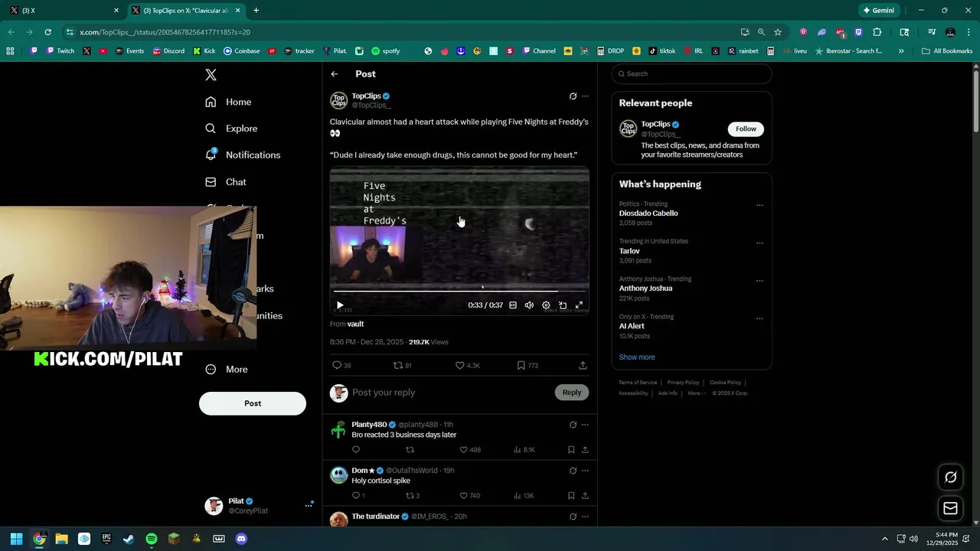This screenshot has height=551, width=980.
Task: Click the 'Post your reply' field
Action: point(450,393)
